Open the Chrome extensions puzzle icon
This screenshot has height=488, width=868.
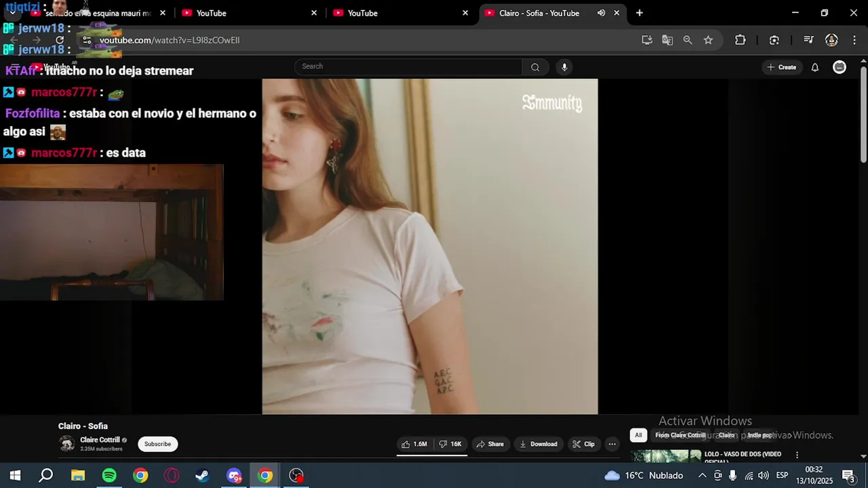click(x=741, y=40)
